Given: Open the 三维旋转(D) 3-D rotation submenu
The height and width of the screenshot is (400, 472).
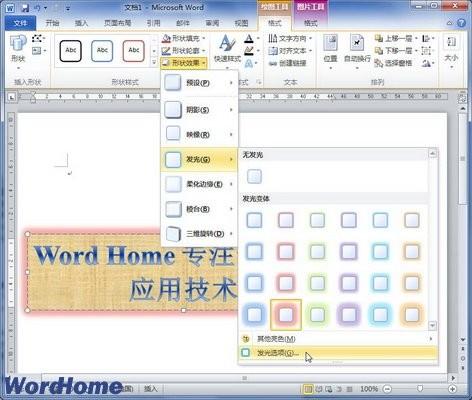Looking at the screenshot, I should (x=199, y=234).
